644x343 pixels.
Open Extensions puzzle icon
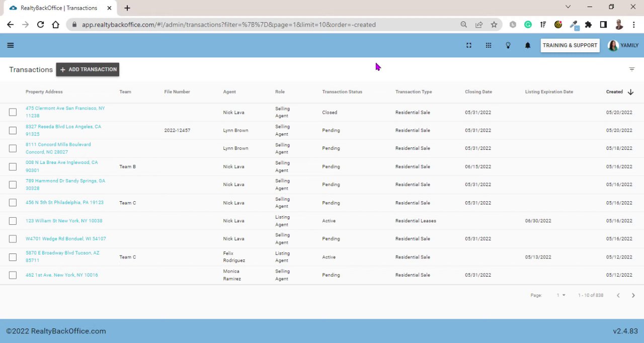click(588, 24)
